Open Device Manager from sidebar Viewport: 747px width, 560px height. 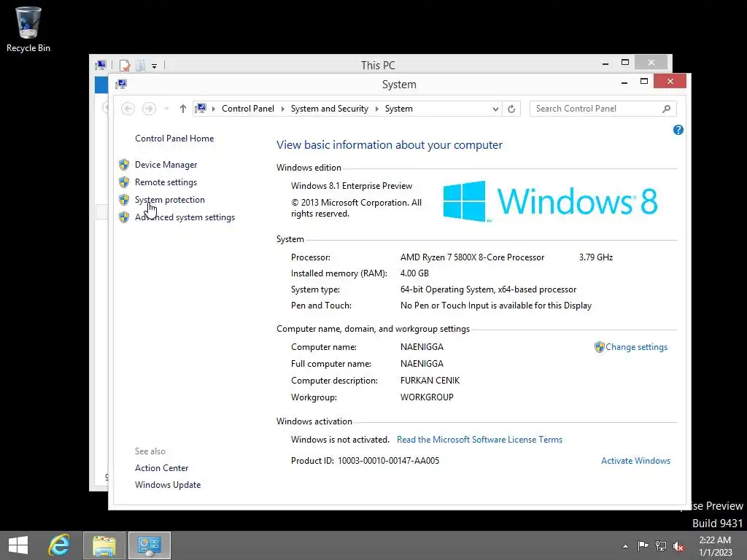[x=166, y=165]
